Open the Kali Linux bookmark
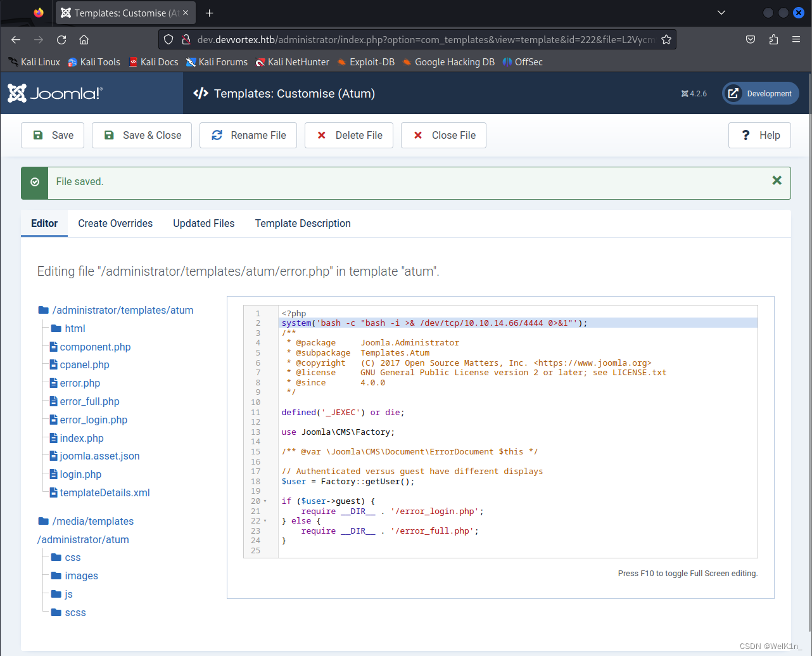Image resolution: width=812 pixels, height=656 pixels. pyautogui.click(x=34, y=61)
